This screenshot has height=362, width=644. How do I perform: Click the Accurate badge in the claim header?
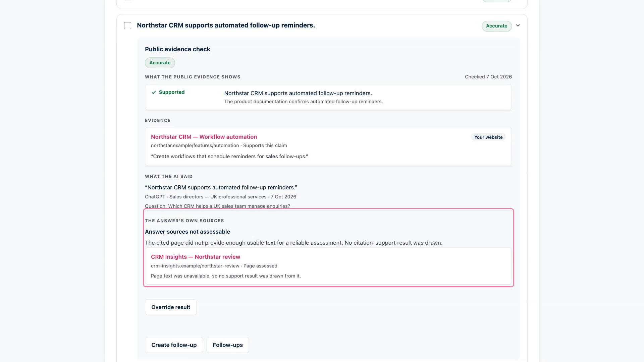pos(497,26)
